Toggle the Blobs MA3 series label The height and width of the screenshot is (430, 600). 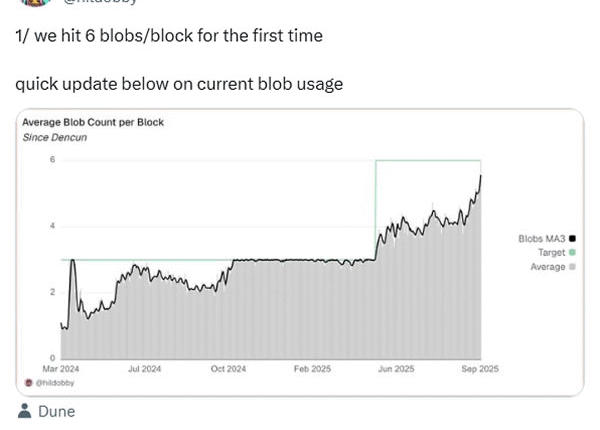point(542,239)
